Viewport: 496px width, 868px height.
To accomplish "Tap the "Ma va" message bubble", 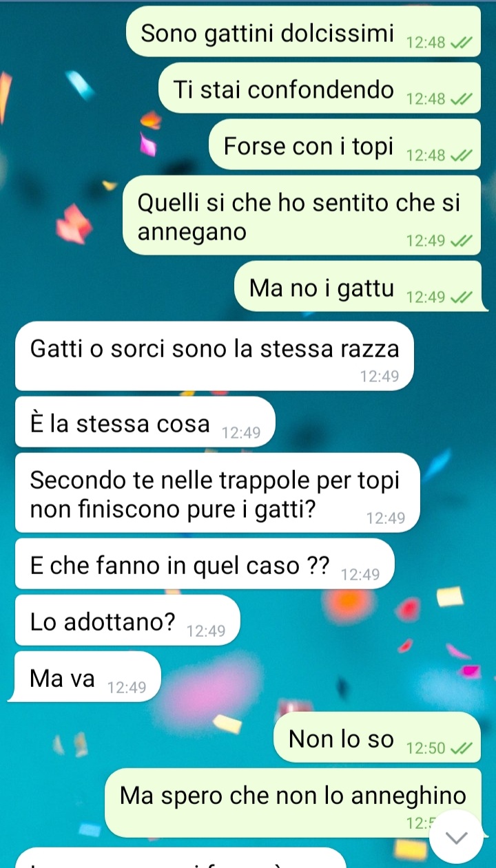I will (87, 677).
